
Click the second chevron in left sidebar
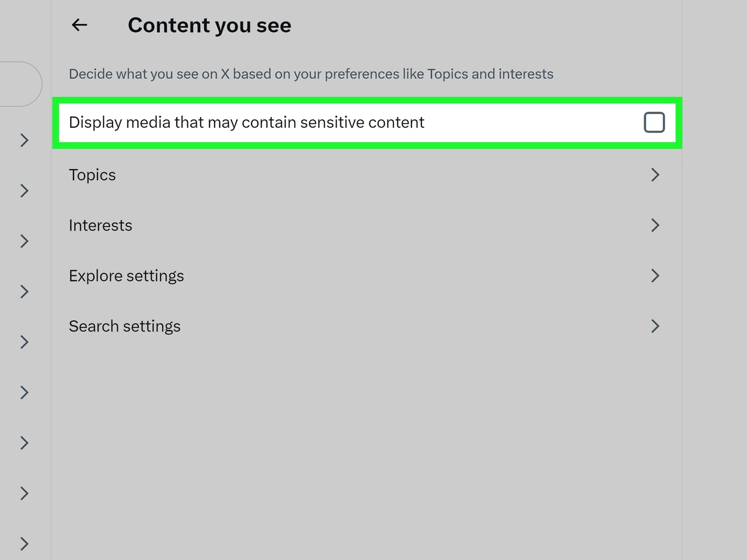pos(25,191)
